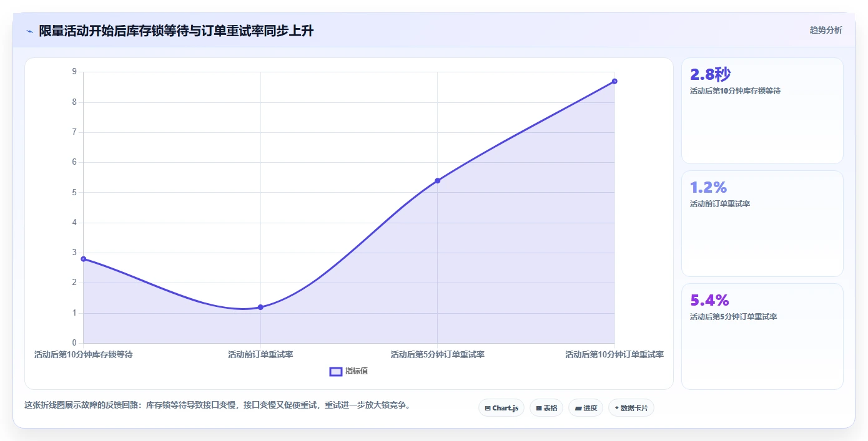868x441 pixels.
Task: Select the 表格 tag chip
Action: click(546, 408)
